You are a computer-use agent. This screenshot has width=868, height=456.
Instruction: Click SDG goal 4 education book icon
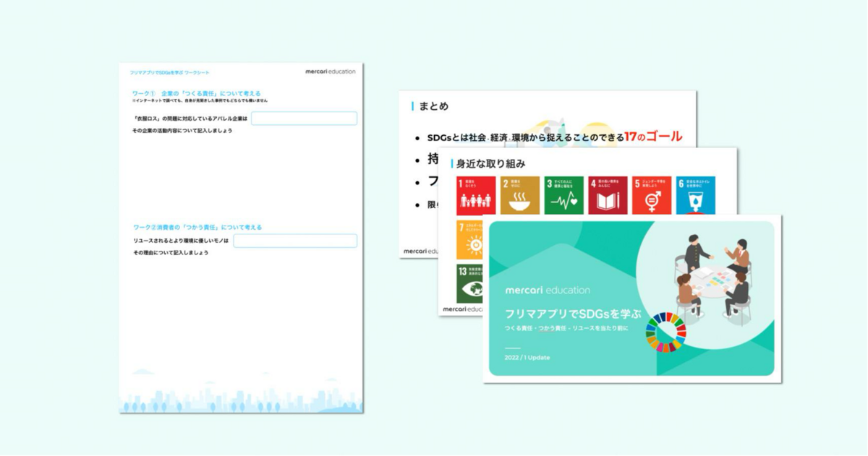(x=608, y=195)
